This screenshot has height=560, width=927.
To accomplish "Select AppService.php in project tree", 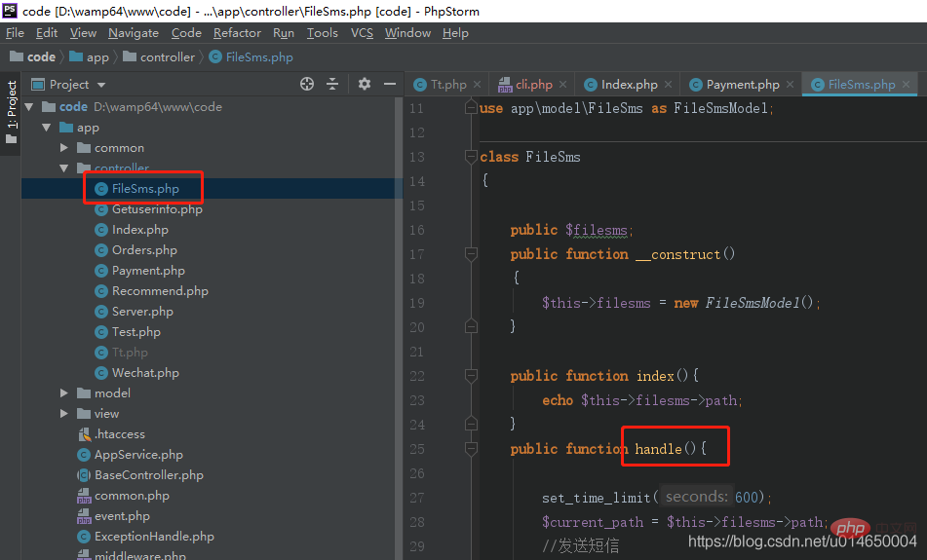I will tap(130, 455).
